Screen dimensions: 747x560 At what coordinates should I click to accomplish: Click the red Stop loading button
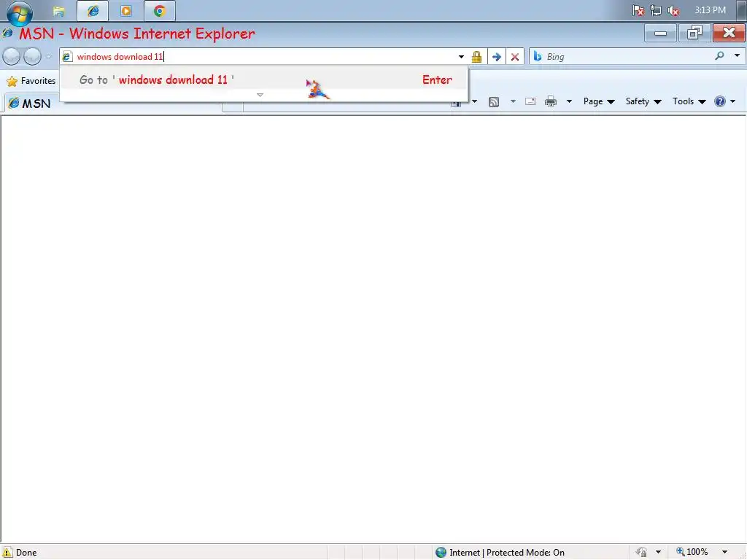click(x=515, y=57)
